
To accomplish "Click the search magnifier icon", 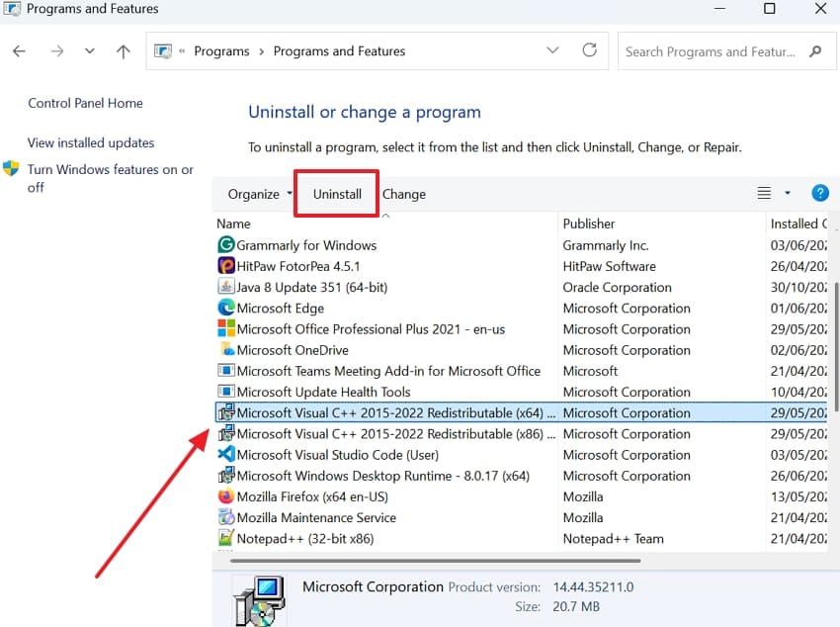I will click(x=815, y=51).
